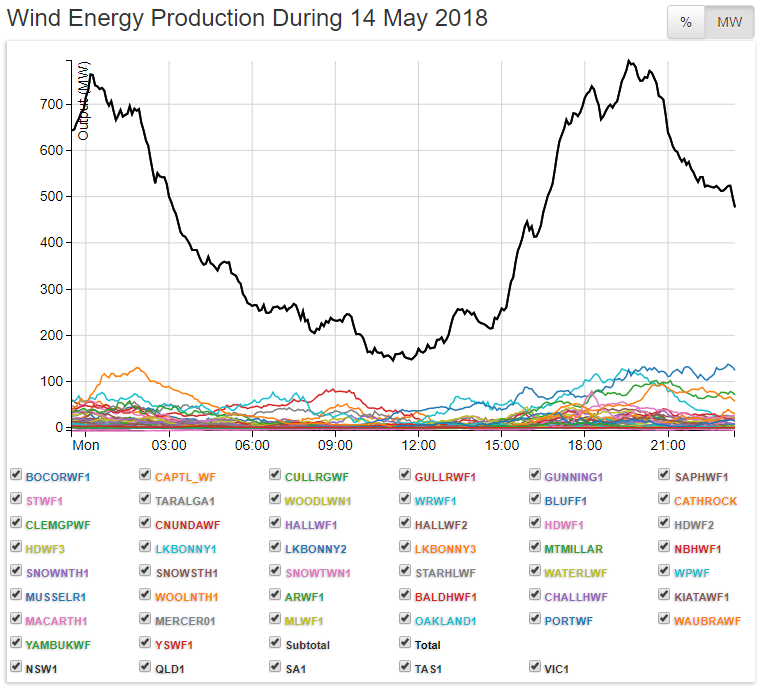
Task: Uncheck the MUSSELR1 checkbox
Action: click(x=16, y=596)
